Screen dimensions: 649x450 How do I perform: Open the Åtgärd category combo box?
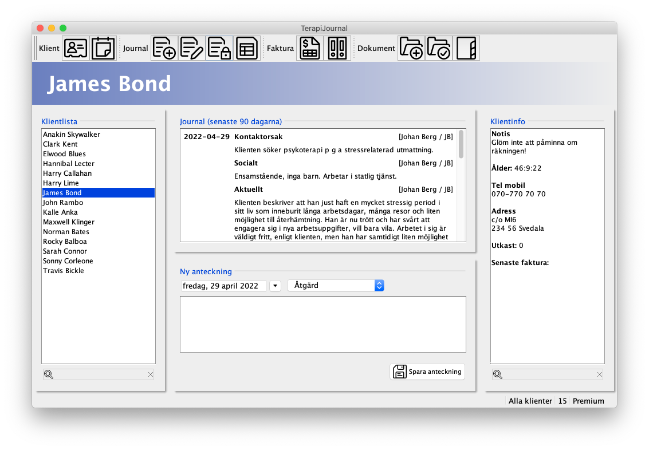[x=336, y=285]
